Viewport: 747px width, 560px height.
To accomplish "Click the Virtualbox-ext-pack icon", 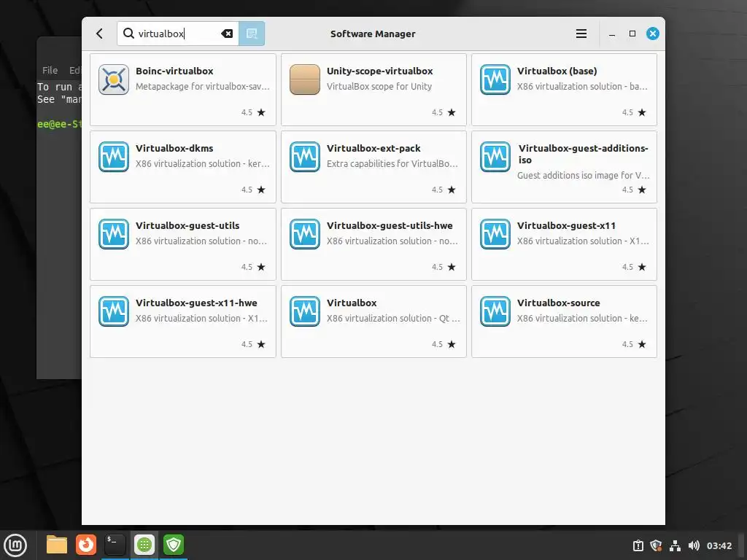I will pyautogui.click(x=305, y=157).
